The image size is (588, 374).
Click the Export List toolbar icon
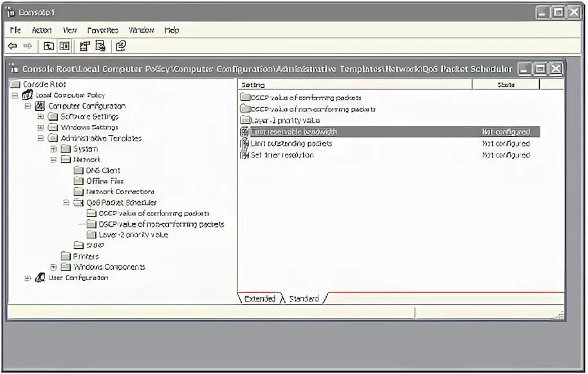pos(100,46)
